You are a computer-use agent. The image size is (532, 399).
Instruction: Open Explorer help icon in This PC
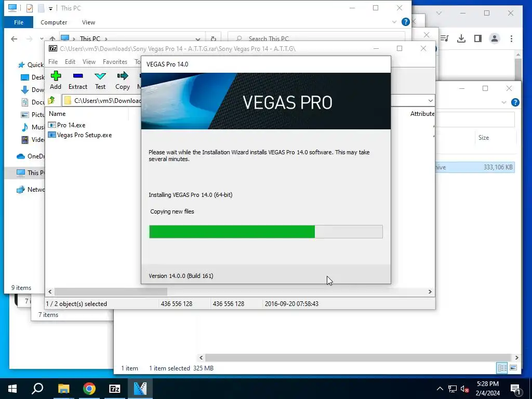click(x=405, y=22)
